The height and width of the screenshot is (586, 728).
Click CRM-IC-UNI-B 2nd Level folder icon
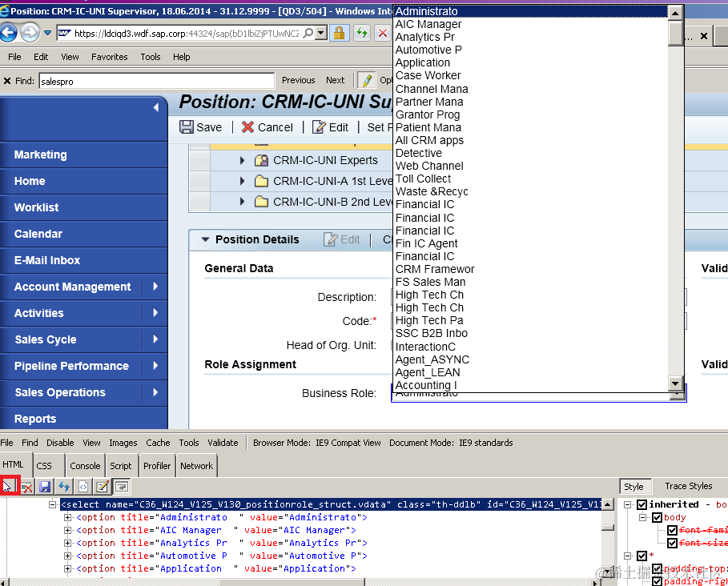pyautogui.click(x=261, y=202)
